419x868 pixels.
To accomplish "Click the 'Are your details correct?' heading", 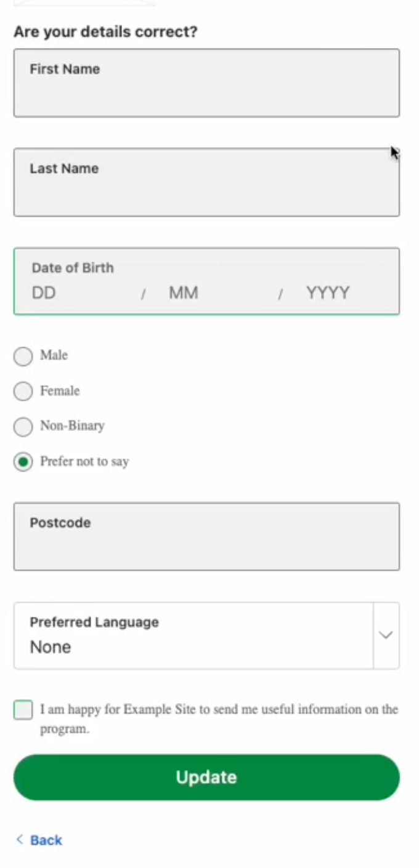I will 105,31.
